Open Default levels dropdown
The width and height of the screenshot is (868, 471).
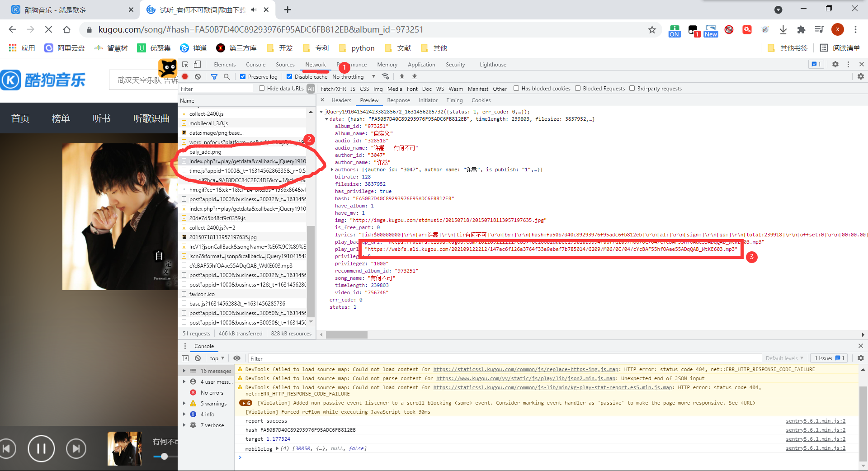pyautogui.click(x=784, y=358)
